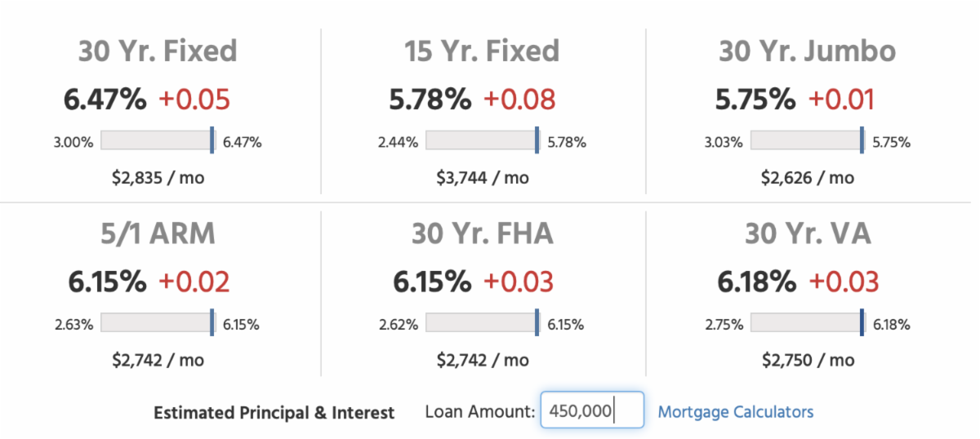The width and height of the screenshot is (980, 439).
Task: Open the 30 Yr. VA rate title
Action: click(807, 234)
